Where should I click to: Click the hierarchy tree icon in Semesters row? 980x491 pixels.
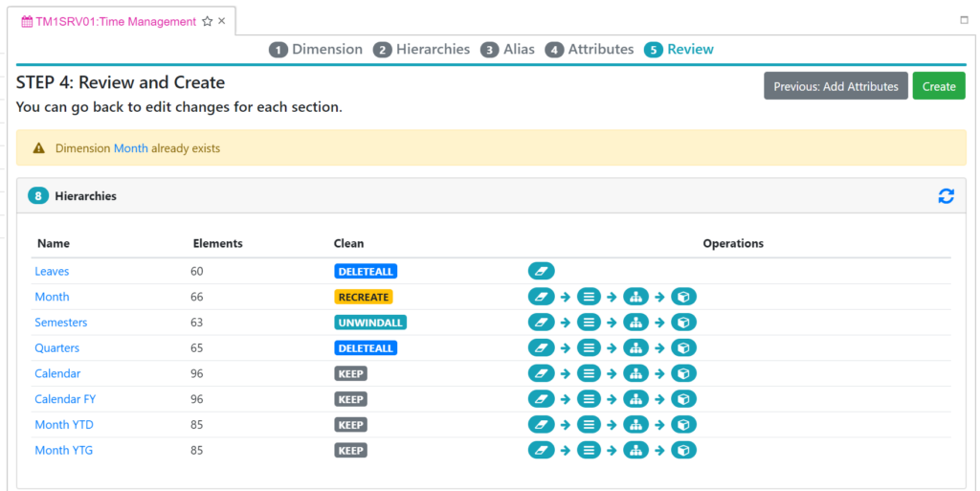point(635,323)
